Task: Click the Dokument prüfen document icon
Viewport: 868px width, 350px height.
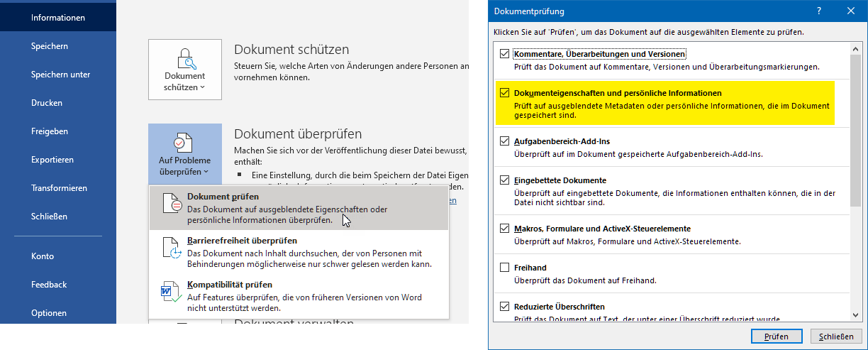Action: [172, 203]
